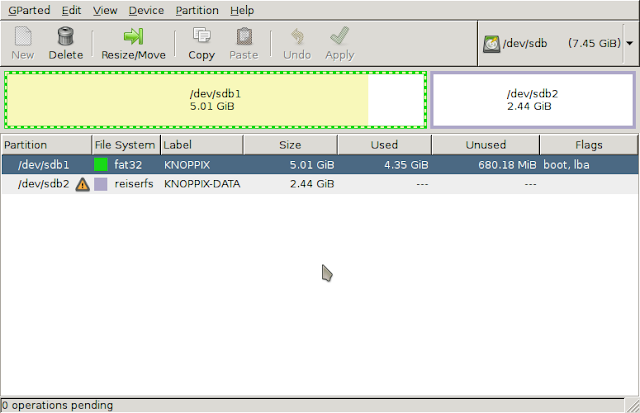Sort by the Unused column header

(486, 145)
